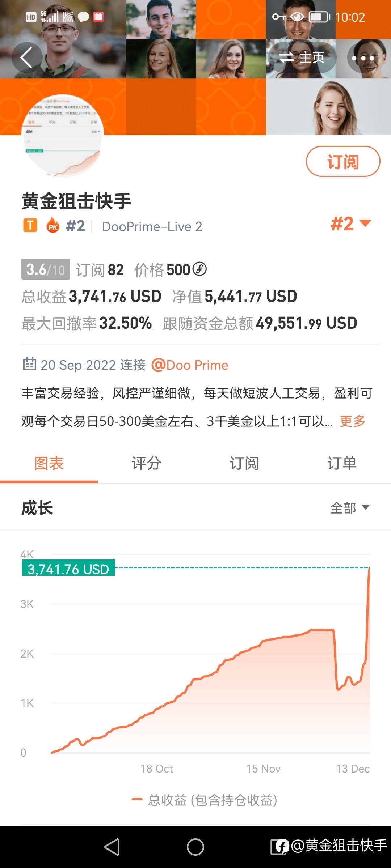The height and width of the screenshot is (868, 391).
Task: Tap the 订阅 subscribe button
Action: 343,161
